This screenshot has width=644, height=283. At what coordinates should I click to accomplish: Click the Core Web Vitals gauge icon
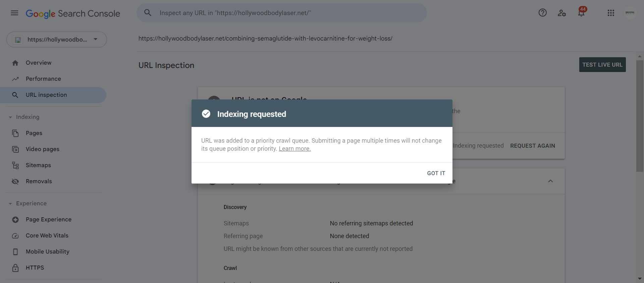(x=15, y=235)
